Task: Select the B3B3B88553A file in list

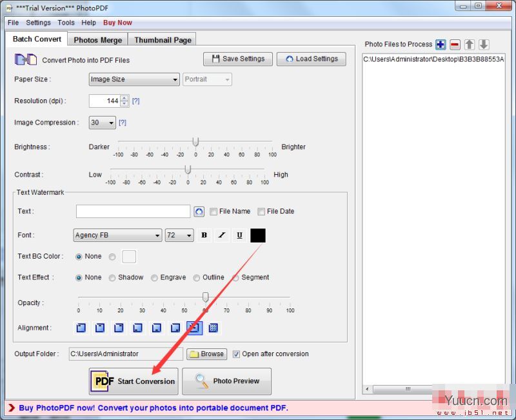Action: (x=433, y=59)
